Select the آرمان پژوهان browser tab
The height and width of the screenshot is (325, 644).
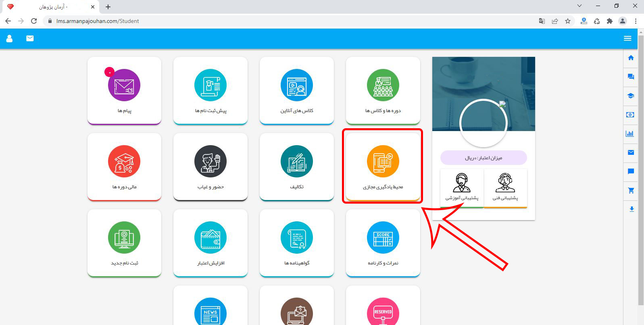[50, 7]
